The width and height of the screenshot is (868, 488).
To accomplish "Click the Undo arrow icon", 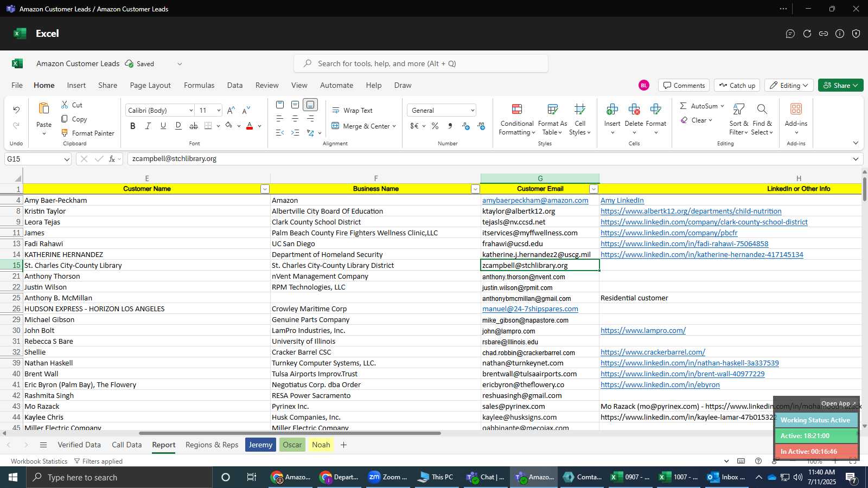I will (x=16, y=110).
